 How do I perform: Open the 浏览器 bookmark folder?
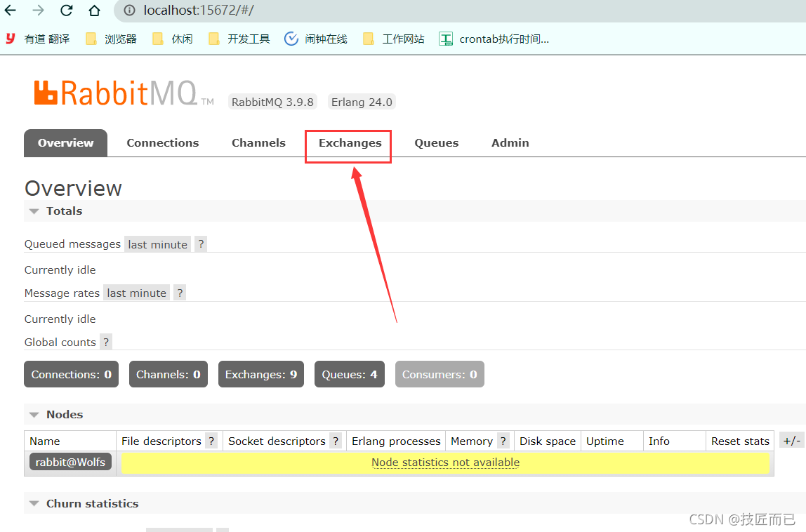[x=111, y=39]
